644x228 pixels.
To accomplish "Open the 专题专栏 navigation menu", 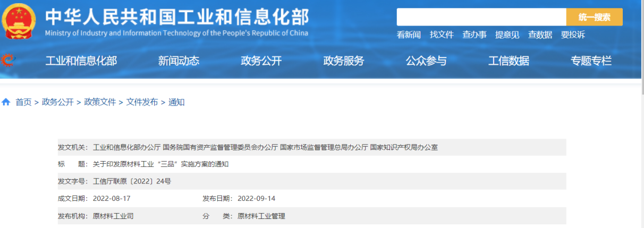I will coord(591,61).
